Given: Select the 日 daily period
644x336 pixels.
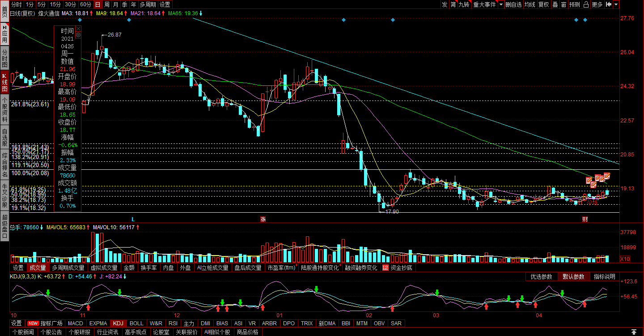Looking at the screenshot, I should pos(98,4).
